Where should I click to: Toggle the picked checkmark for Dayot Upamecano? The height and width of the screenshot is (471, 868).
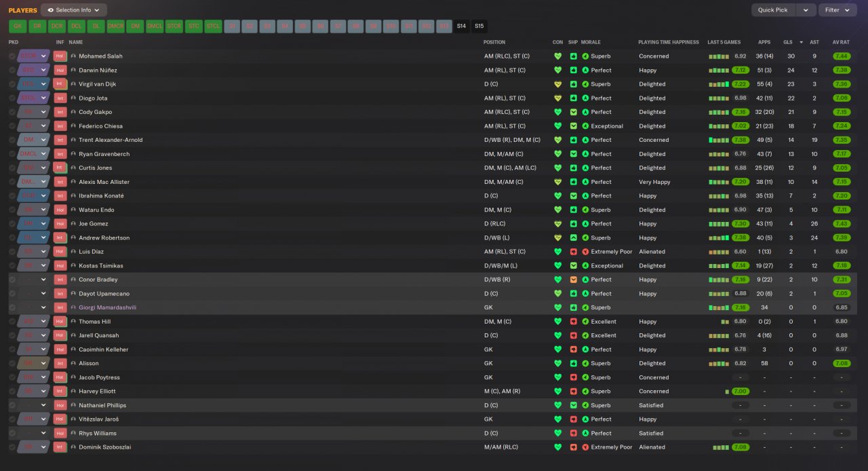point(12,294)
